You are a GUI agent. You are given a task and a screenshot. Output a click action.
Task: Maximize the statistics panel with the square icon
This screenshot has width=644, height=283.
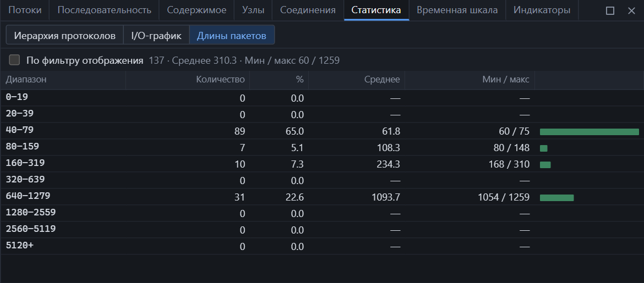click(610, 10)
